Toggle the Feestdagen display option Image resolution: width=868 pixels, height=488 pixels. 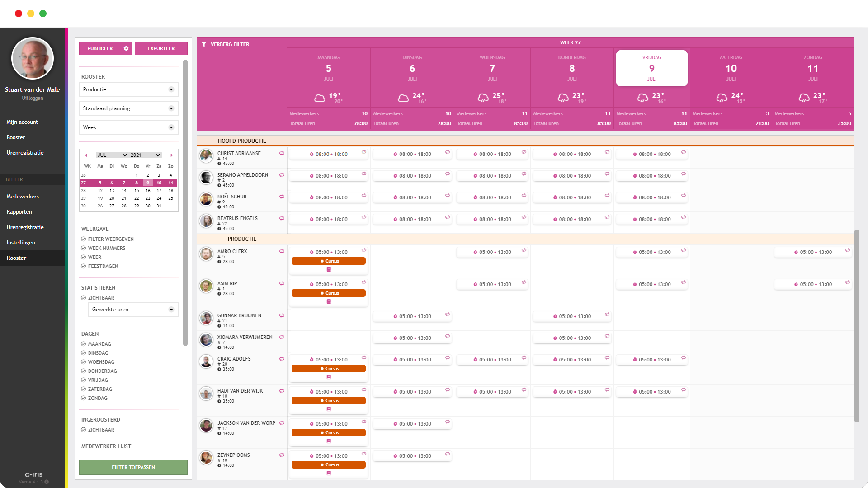coord(84,266)
